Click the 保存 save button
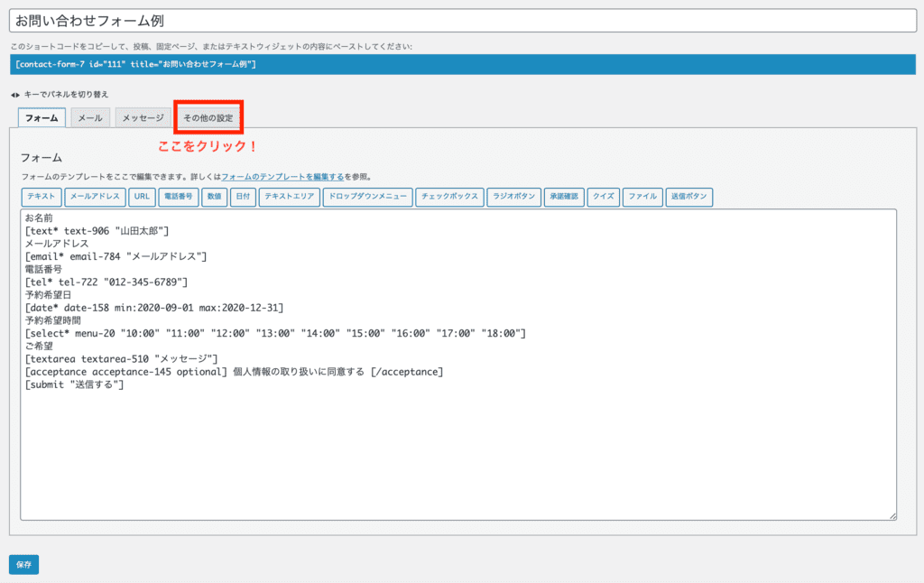 (22, 564)
